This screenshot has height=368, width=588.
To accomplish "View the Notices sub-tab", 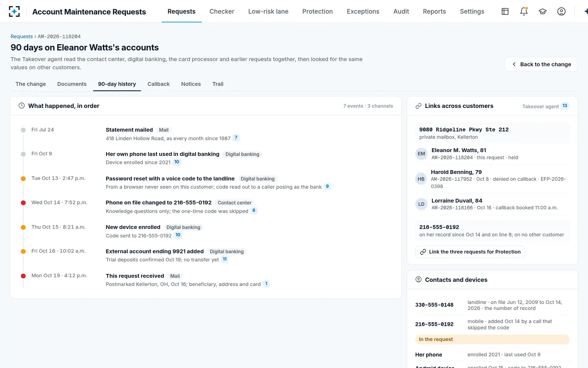I will (x=191, y=84).
